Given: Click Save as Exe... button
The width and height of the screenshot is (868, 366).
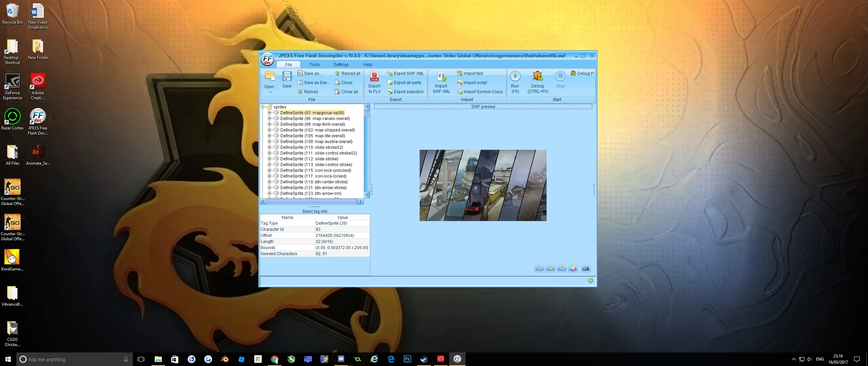Looking at the screenshot, I should coord(314,83).
